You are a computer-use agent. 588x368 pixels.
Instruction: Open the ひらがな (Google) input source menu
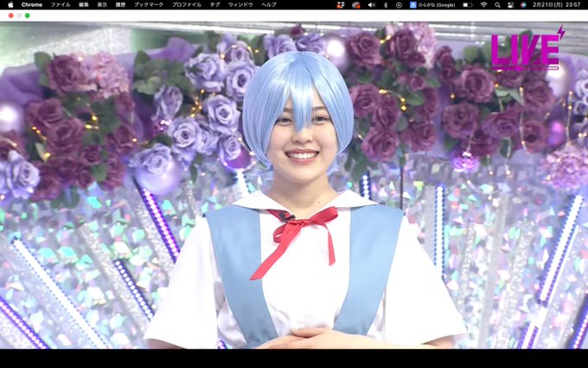point(432,5)
